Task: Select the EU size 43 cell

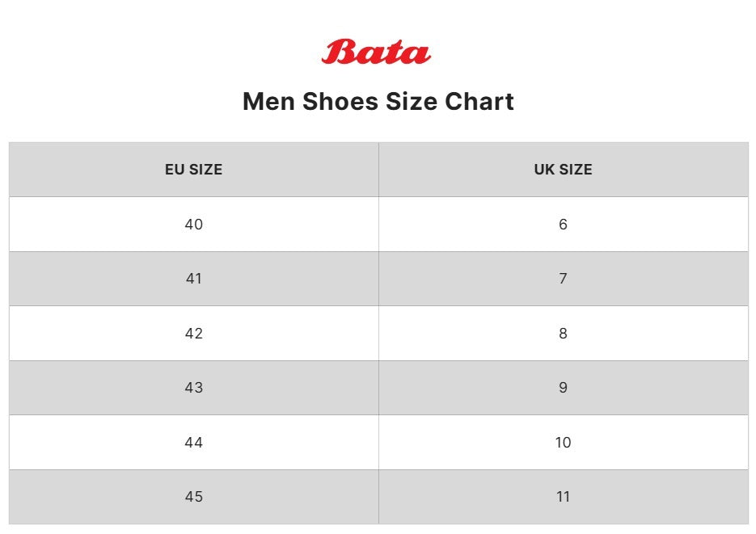Action: [194, 388]
